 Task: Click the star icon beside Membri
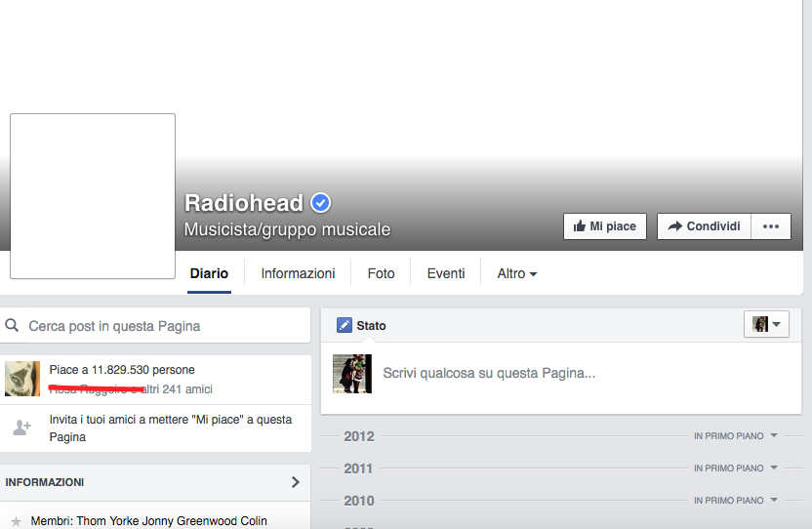pyautogui.click(x=16, y=521)
